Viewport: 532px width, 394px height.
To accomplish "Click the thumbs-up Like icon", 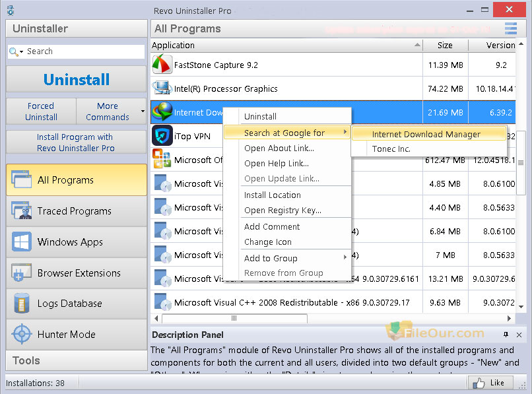I will coord(479,383).
